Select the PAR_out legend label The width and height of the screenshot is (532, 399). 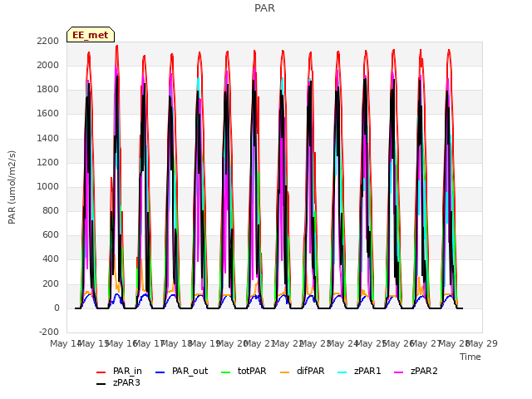190,372
